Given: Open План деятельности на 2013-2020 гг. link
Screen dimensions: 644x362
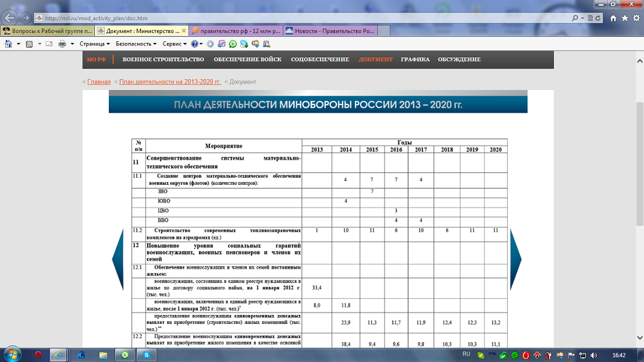Looking at the screenshot, I should point(170,82).
